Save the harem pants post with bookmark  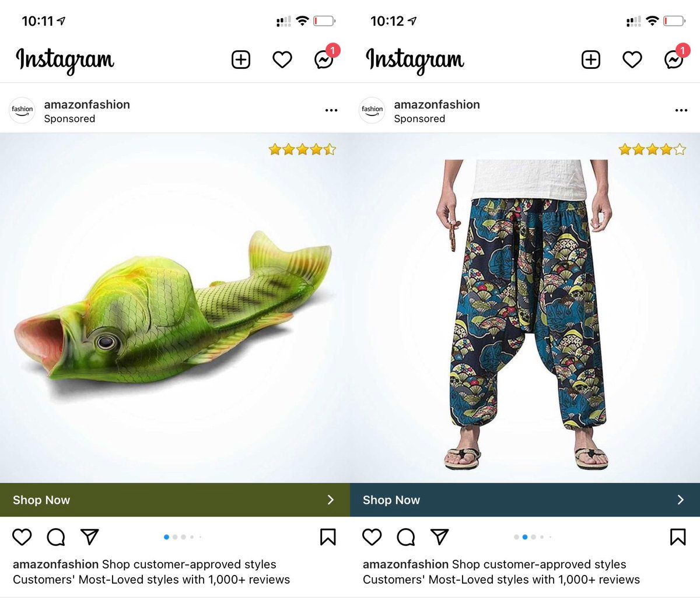pyautogui.click(x=678, y=536)
